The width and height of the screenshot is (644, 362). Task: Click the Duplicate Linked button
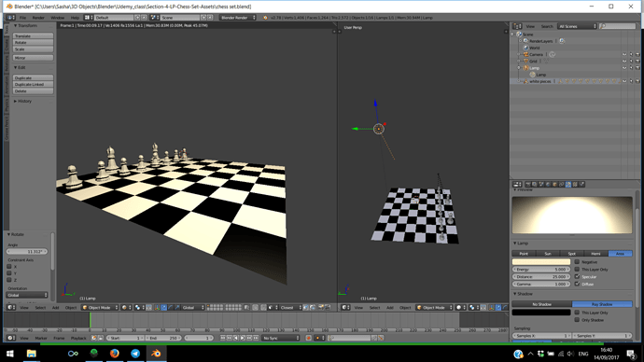tap(33, 84)
